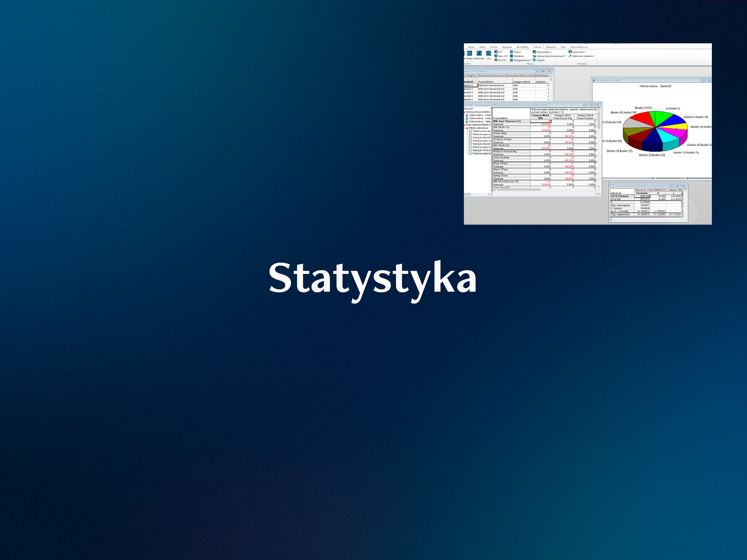Expand the Skategoryzowane graphs dropdown

(x=522, y=60)
